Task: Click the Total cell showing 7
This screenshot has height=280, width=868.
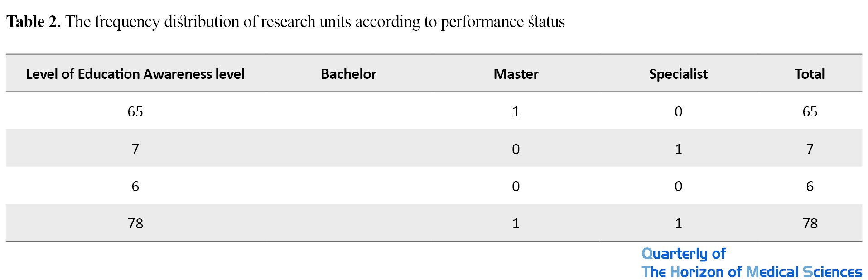Action: (x=810, y=149)
